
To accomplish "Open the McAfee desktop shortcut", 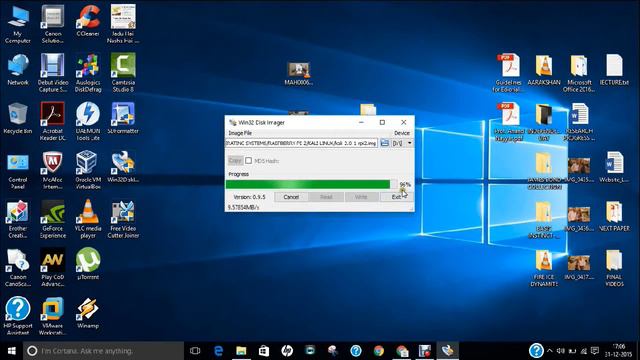I will (53, 170).
